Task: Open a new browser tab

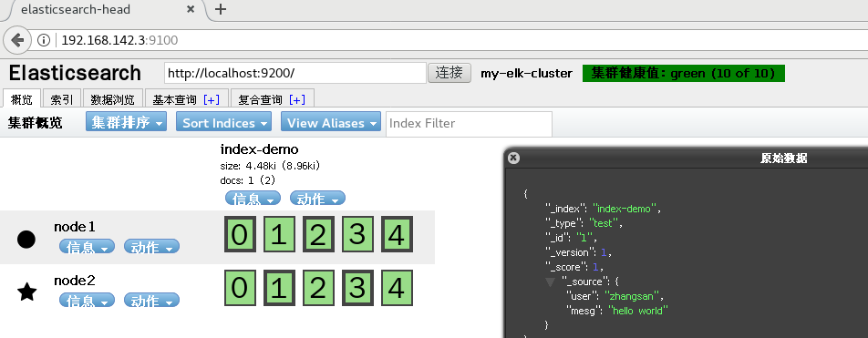Action: [x=221, y=9]
